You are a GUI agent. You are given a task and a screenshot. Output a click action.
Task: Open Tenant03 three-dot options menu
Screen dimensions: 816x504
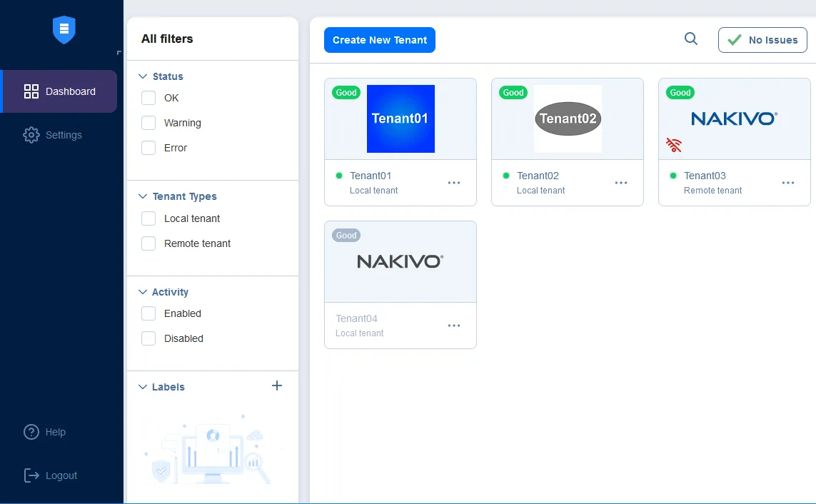[x=788, y=183]
